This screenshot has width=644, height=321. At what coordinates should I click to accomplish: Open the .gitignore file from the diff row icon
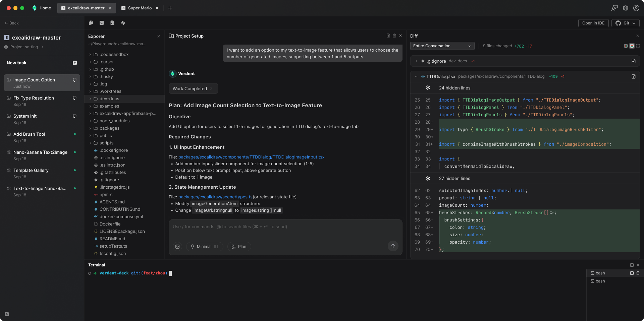[633, 61]
